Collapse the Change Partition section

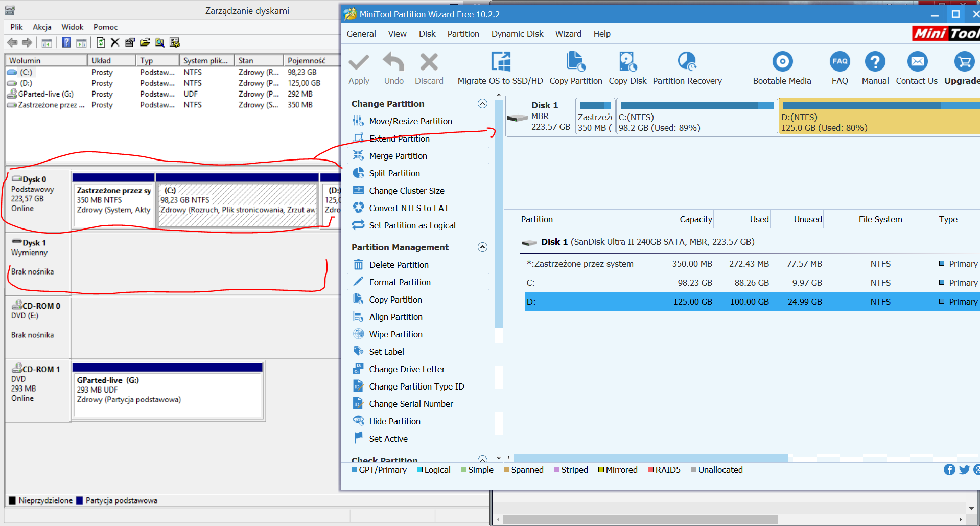(x=482, y=104)
